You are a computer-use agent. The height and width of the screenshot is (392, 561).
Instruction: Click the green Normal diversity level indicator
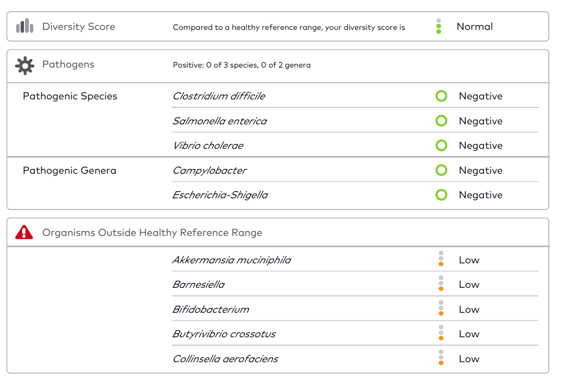point(439,26)
